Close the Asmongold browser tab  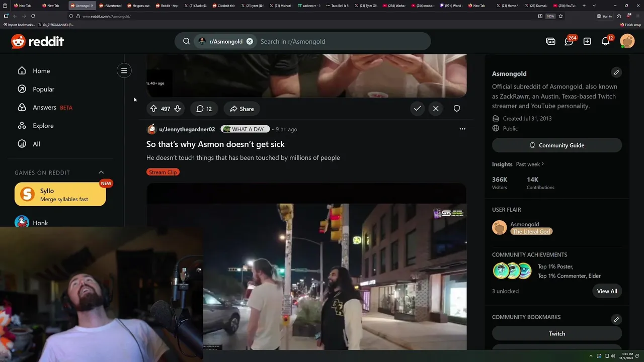tap(92, 6)
